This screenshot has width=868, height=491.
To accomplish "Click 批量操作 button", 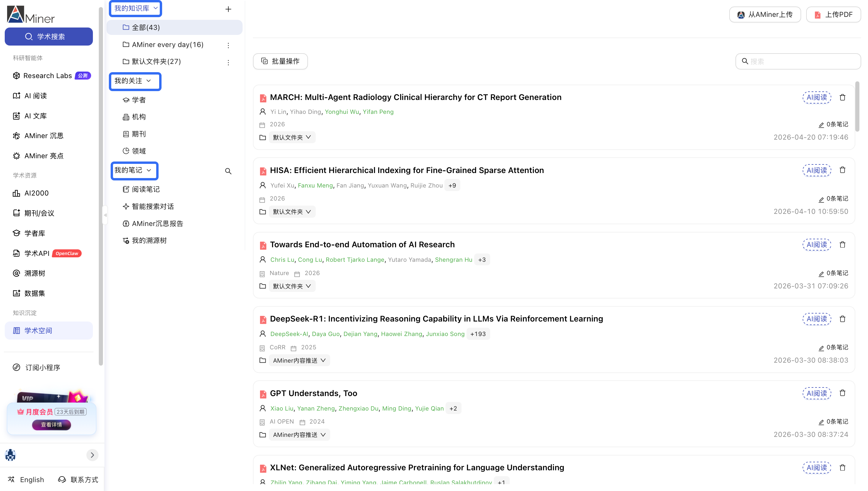I will coord(280,62).
